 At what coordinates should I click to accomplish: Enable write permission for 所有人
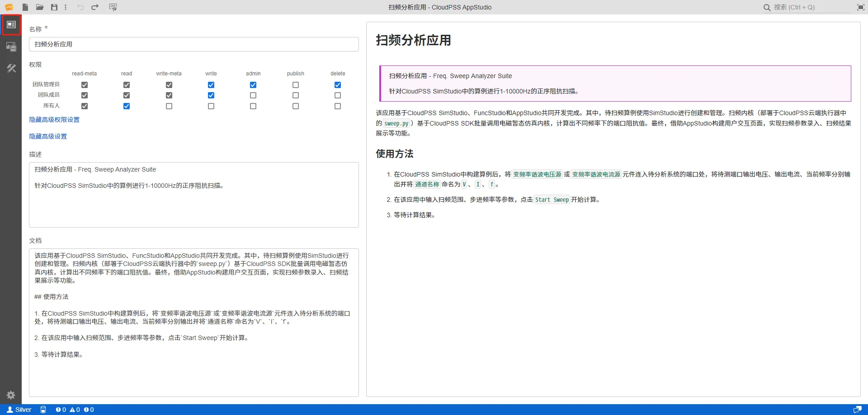[x=211, y=106]
